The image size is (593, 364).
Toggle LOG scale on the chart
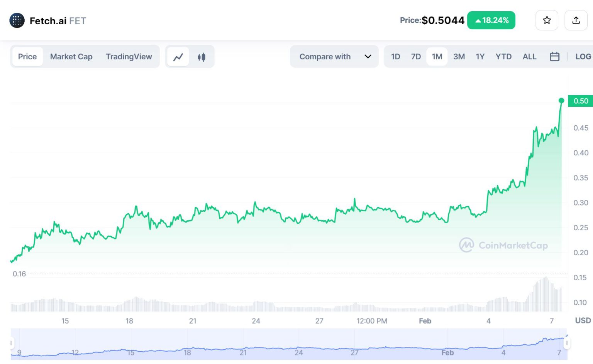tap(583, 57)
